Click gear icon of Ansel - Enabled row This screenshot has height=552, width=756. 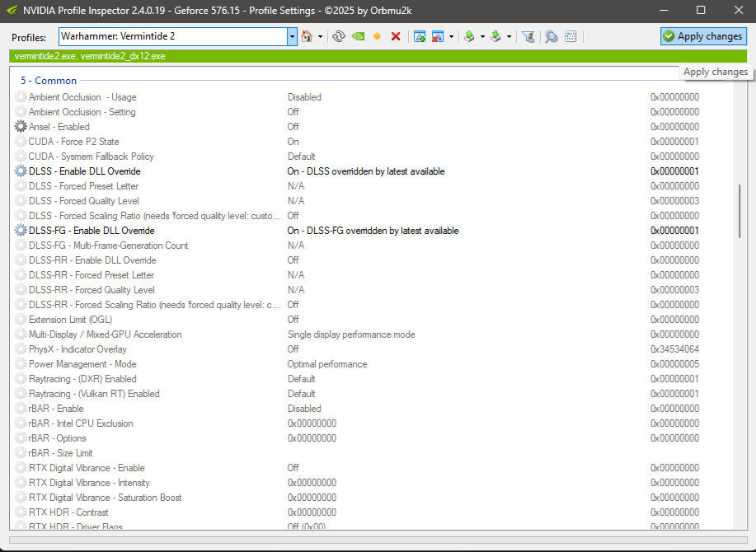point(21,127)
